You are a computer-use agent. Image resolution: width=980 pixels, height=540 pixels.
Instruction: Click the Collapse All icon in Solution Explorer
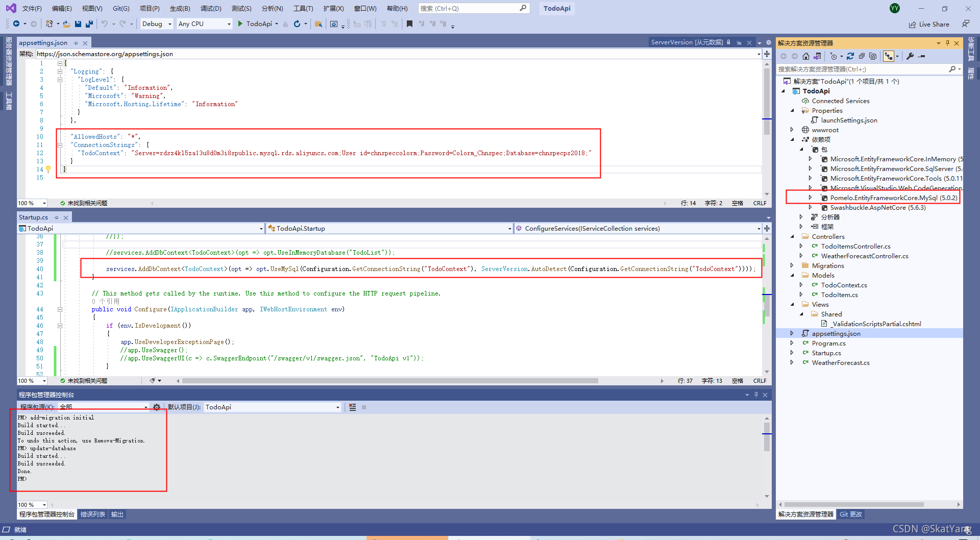863,56
